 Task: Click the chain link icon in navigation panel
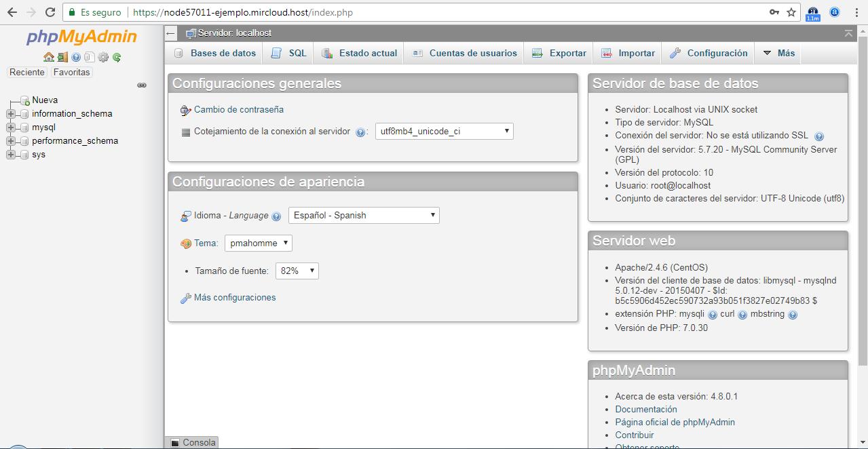coord(142,85)
